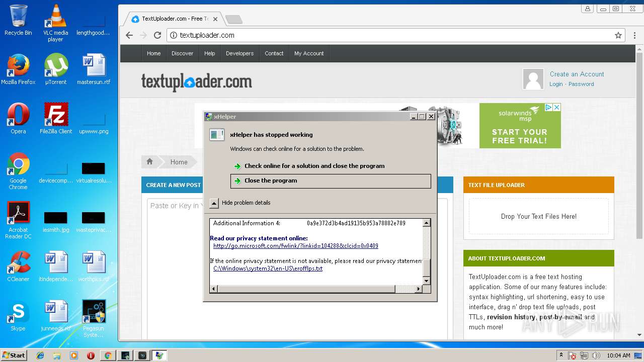
Task: Click details vertical scrollbar down arrow
Action: [427, 281]
